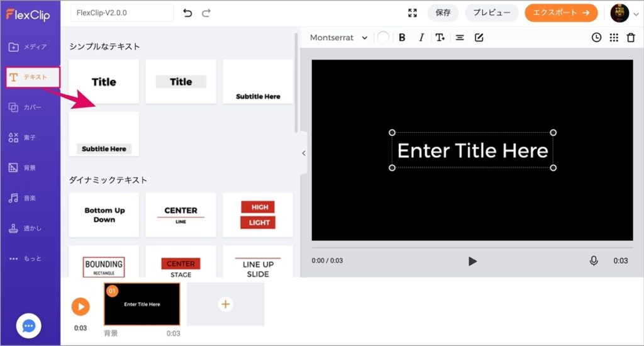The height and width of the screenshot is (346, 644).
Task: Open the user avatar account menu
Action: pyautogui.click(x=624, y=13)
